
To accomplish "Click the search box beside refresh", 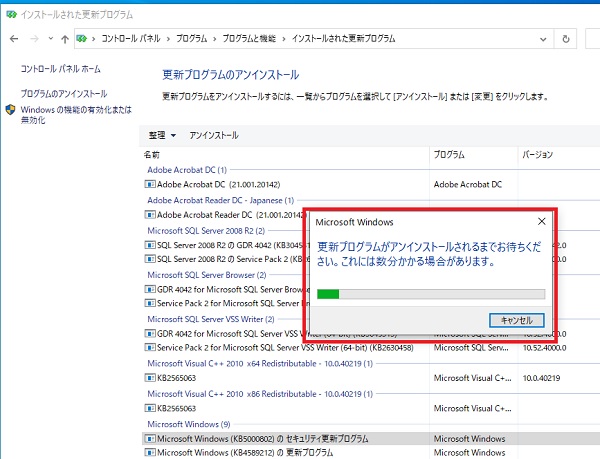I will [593, 39].
